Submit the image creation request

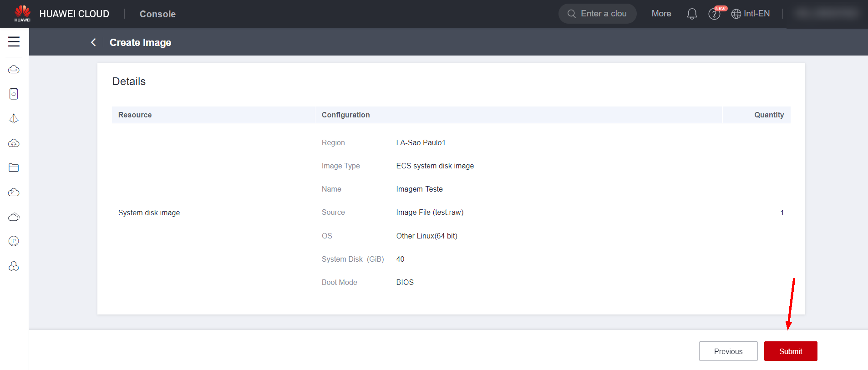[x=790, y=351]
